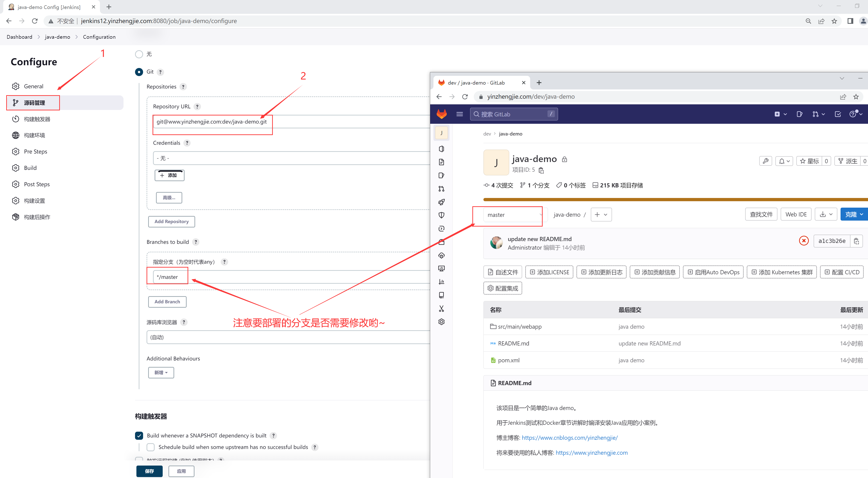Open the GitLab to-do list icon

tap(838, 114)
